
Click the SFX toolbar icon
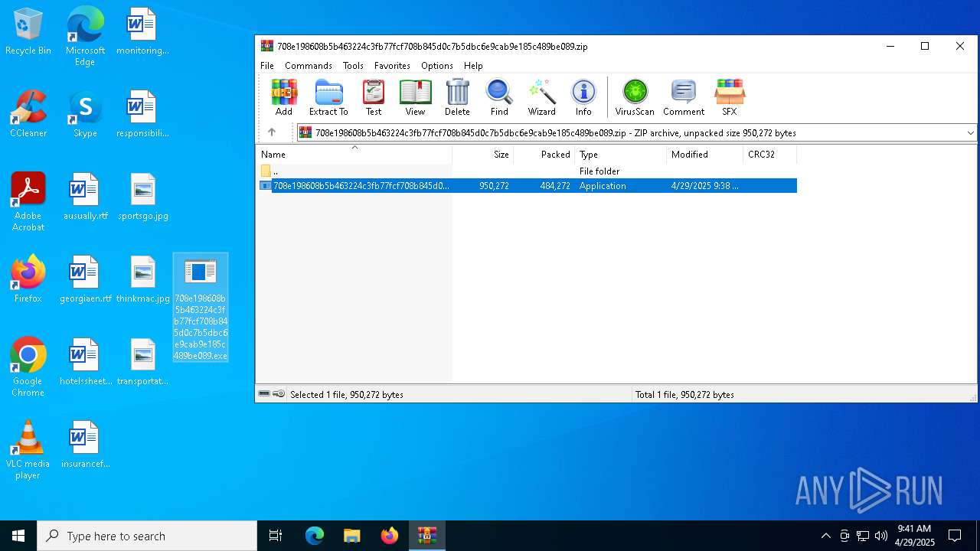(730, 97)
